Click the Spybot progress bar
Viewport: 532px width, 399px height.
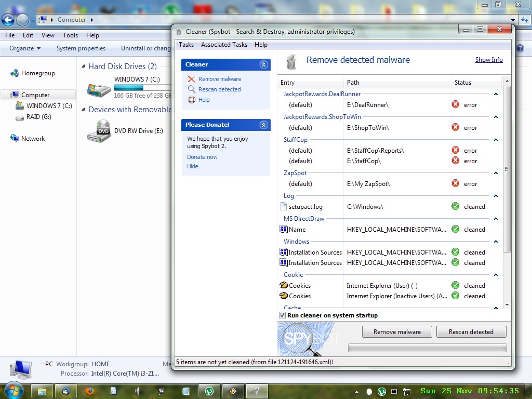click(x=428, y=348)
